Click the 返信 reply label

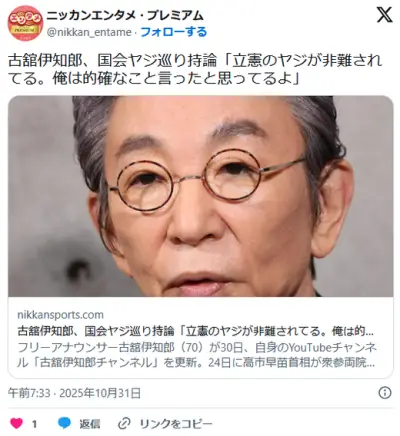pos(89,424)
